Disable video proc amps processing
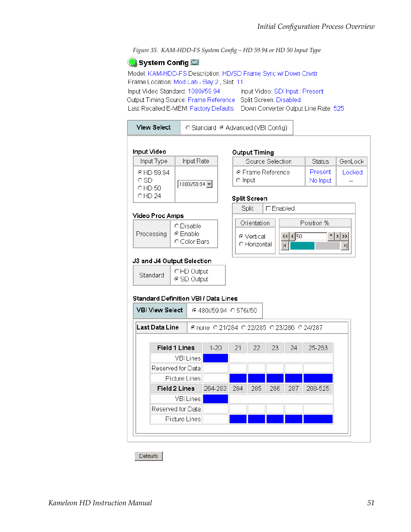This screenshot has height=532, width=411. (x=177, y=226)
